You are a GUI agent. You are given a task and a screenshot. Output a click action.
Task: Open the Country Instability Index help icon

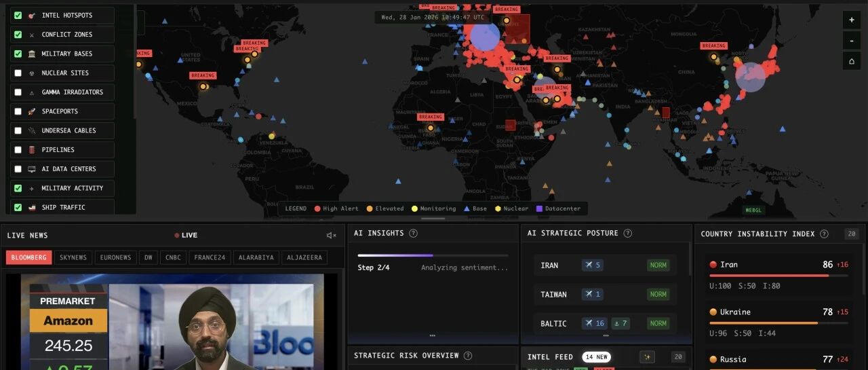point(824,234)
